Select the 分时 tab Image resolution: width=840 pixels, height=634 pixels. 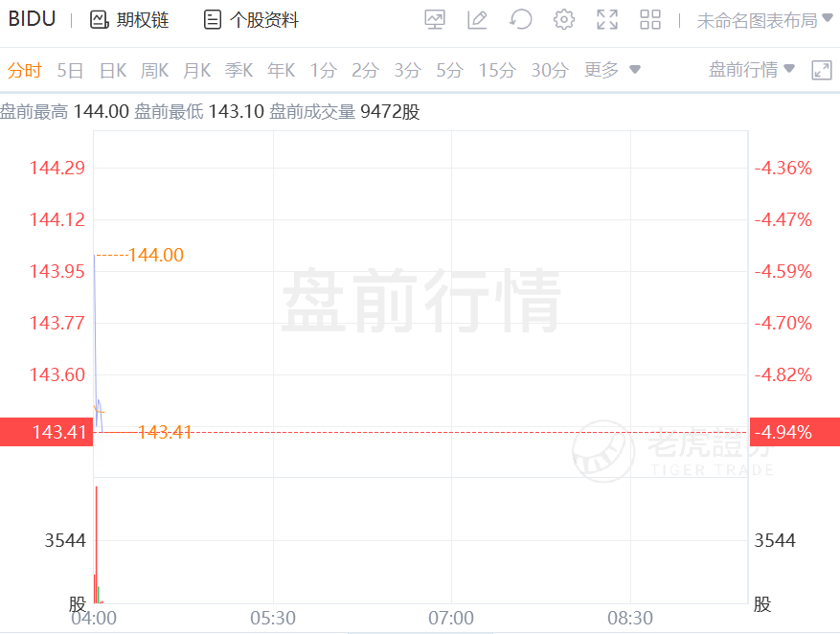24,70
